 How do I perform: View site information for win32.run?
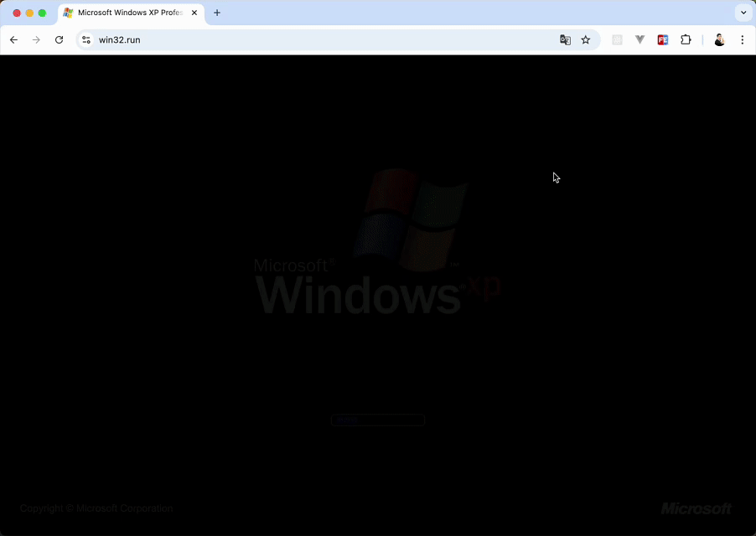tap(85, 39)
